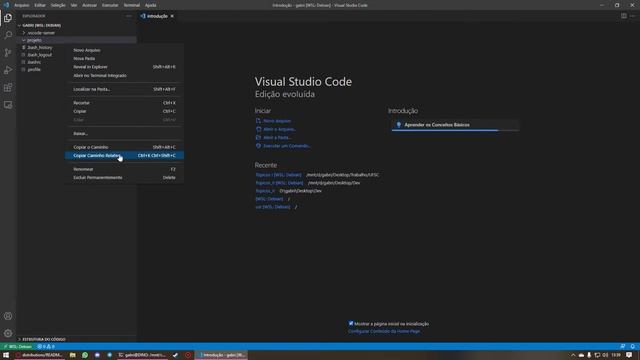Choose Localizar na Pasta in context menu
This screenshot has width=640, height=360.
(x=124, y=89)
